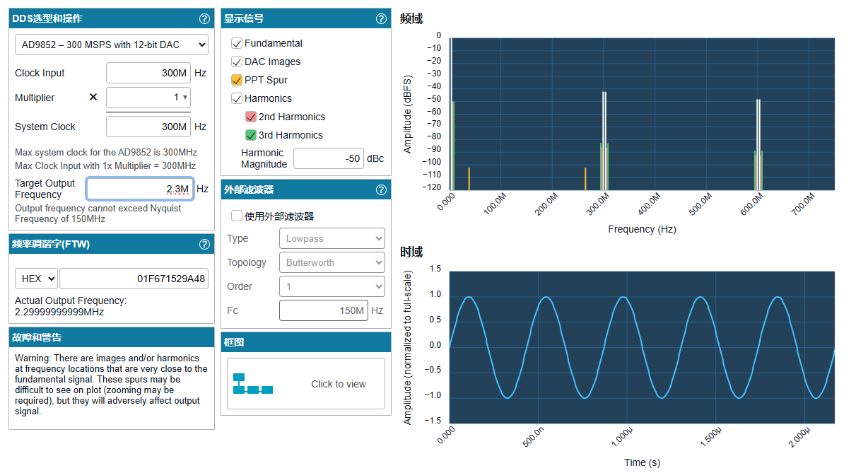Click the Target Output Frequency field
This screenshot has width=868, height=473.
coord(140,189)
